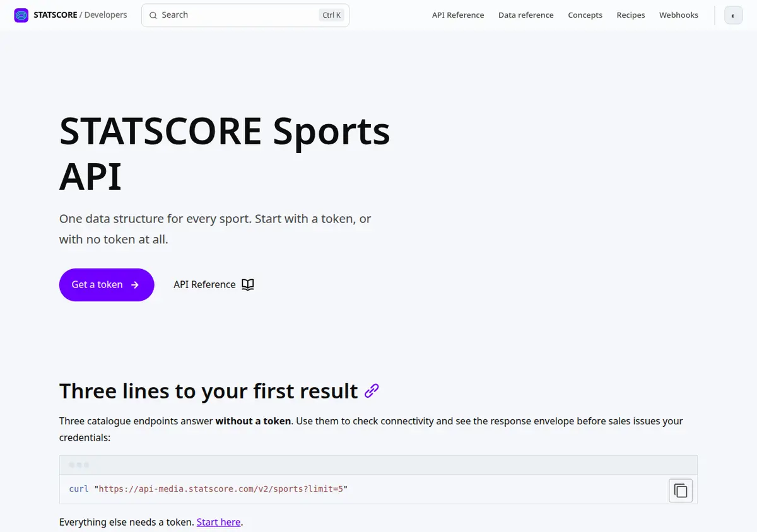
Task: Copy the curl command with the copy icon
Action: [x=681, y=490]
